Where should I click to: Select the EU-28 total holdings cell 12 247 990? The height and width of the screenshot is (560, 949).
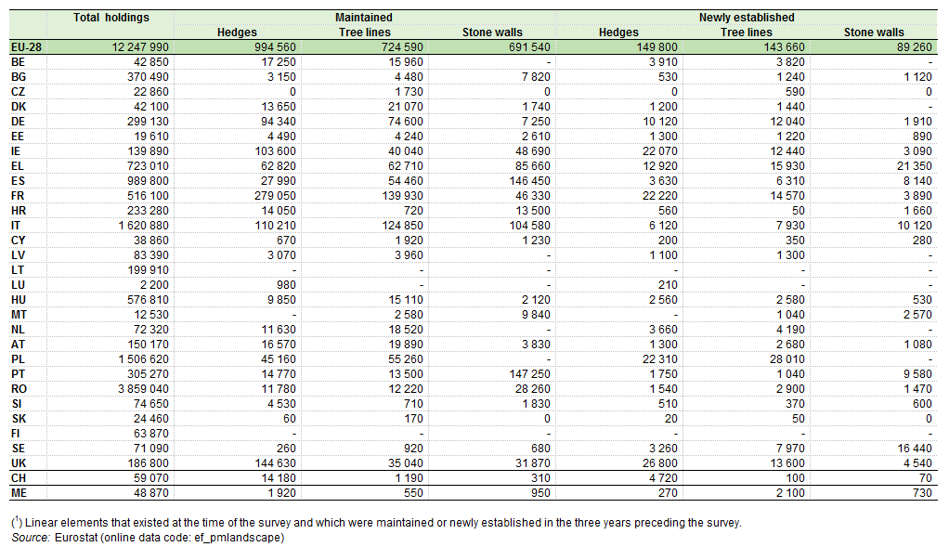(x=140, y=47)
